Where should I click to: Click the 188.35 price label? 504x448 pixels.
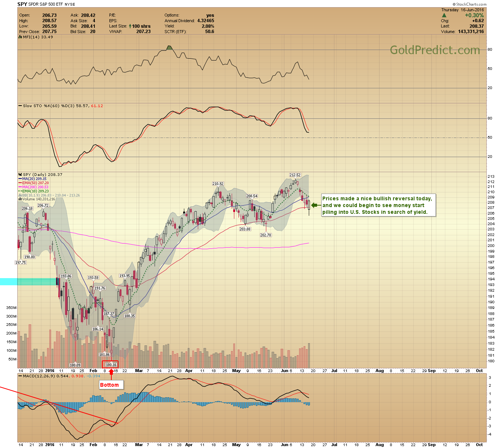pos(129,316)
